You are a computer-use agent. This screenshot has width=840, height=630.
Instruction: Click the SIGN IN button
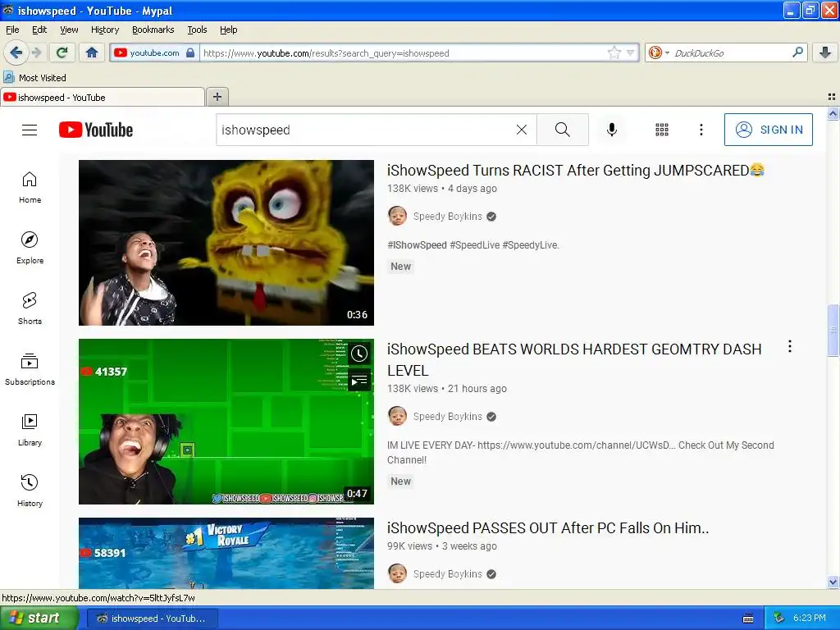[768, 130]
